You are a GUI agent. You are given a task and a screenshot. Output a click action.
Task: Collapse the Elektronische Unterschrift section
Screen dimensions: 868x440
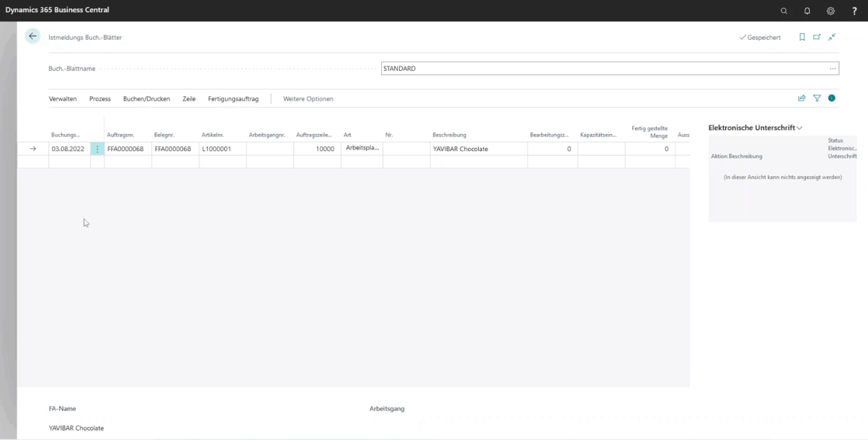point(799,127)
